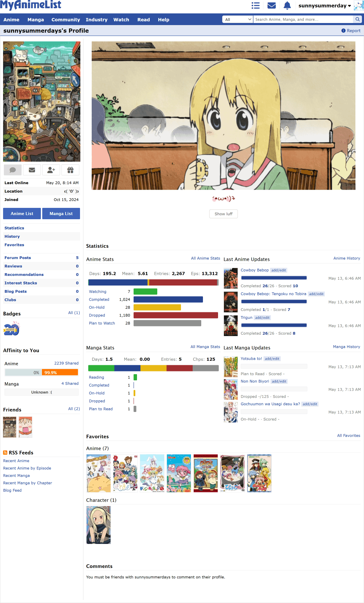The width and height of the screenshot is (364, 603).
Task: Open the second friend avatar
Action: click(25, 427)
